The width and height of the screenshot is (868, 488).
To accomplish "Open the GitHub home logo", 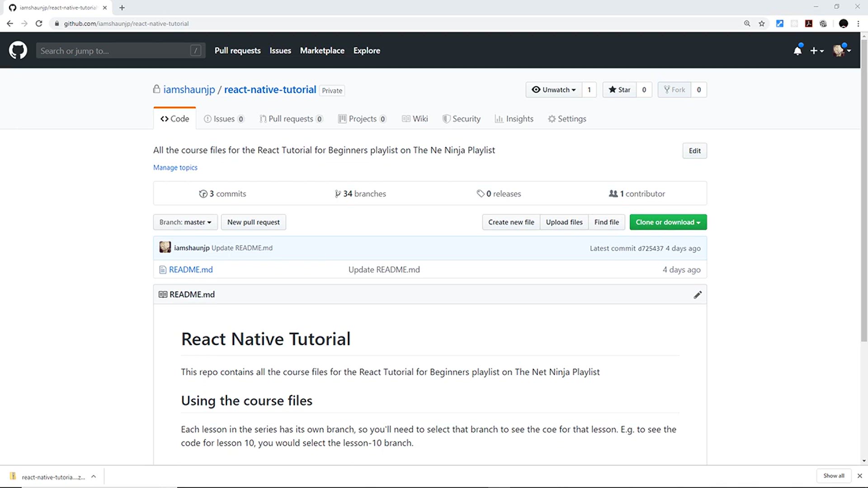I will tap(18, 50).
